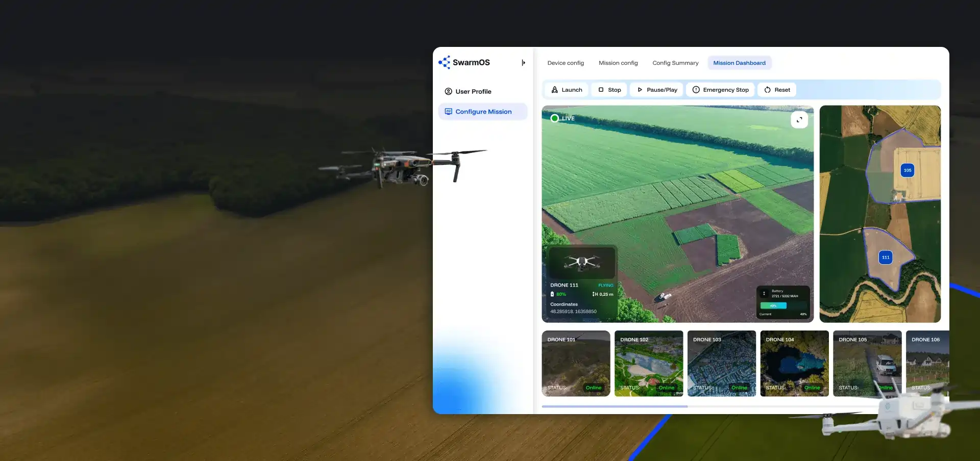980x461 pixels.
Task: Open the DRONE 105 feed thumbnail
Action: 867,364
